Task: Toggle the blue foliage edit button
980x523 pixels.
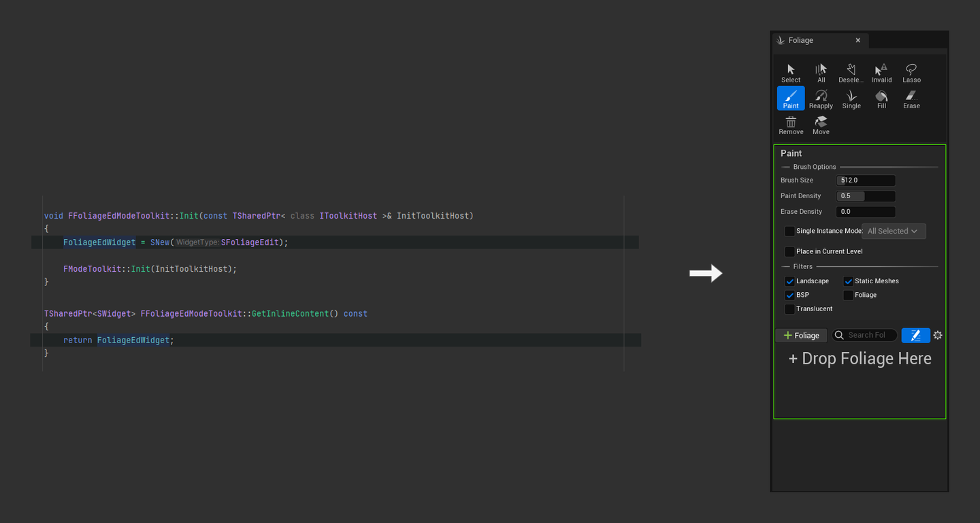Action: 915,335
